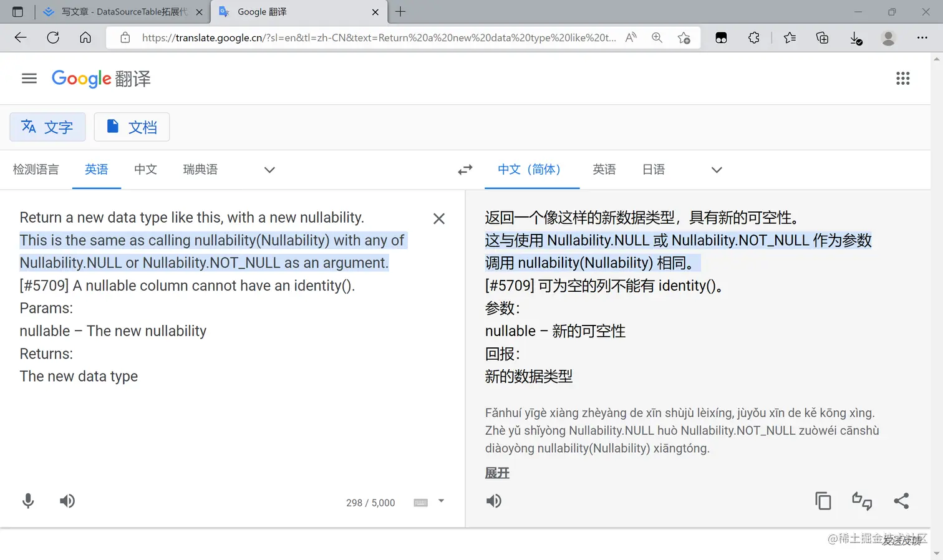Open the favorites list
Viewport: 943px width, 560px height.
tap(790, 37)
